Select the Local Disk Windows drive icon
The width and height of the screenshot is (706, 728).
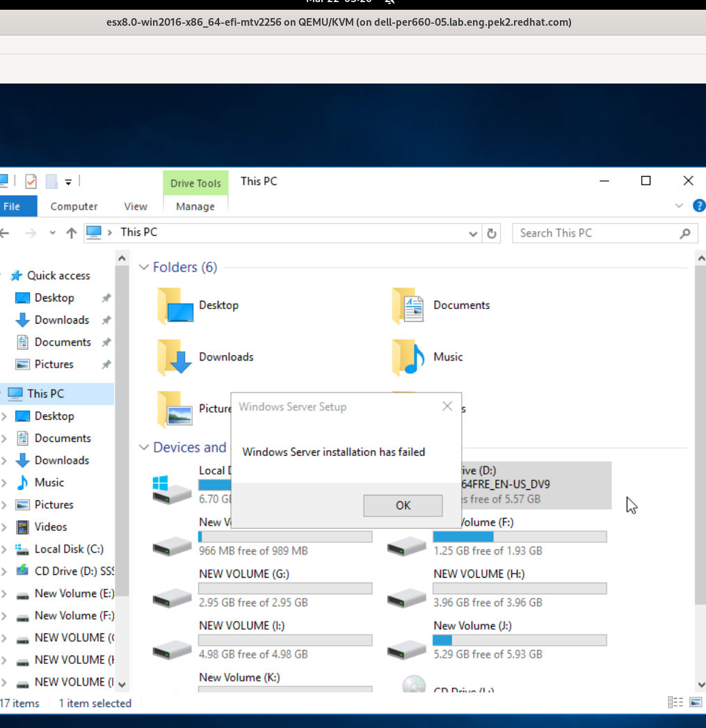172,490
